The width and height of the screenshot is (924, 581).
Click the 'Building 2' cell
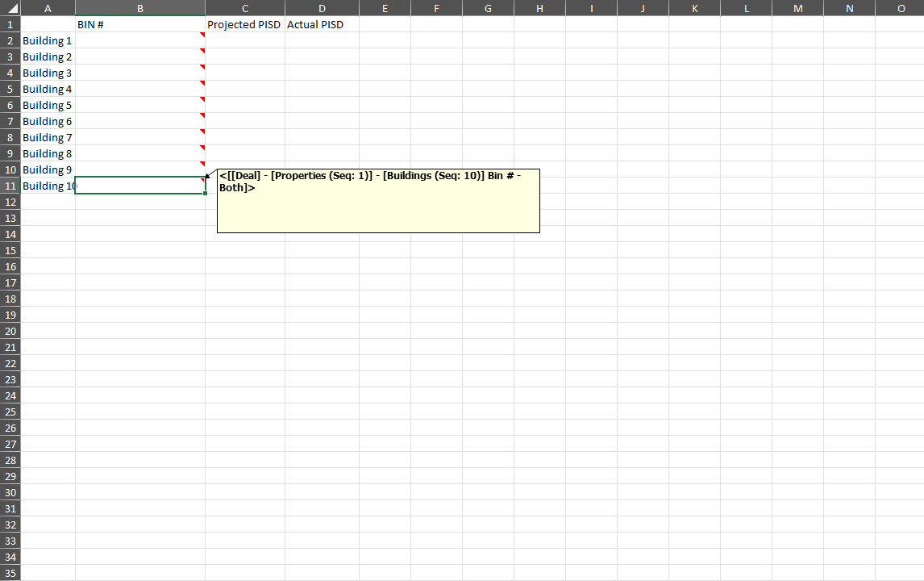click(x=48, y=56)
